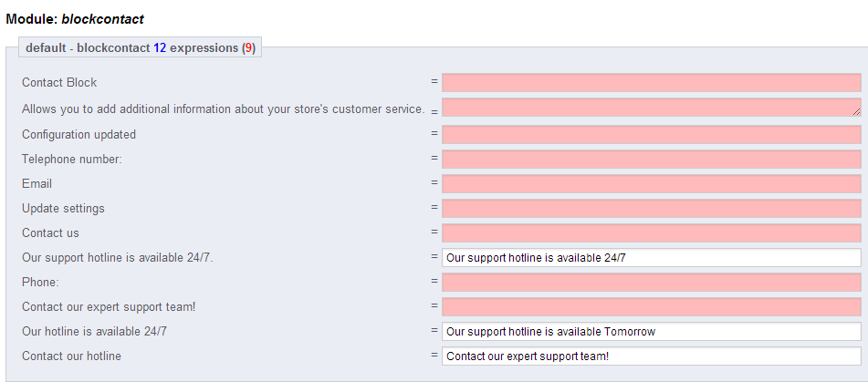Collapse the default - blockcontact expressions legend
Viewport: 868px width, 382px height.
pyautogui.click(x=140, y=48)
